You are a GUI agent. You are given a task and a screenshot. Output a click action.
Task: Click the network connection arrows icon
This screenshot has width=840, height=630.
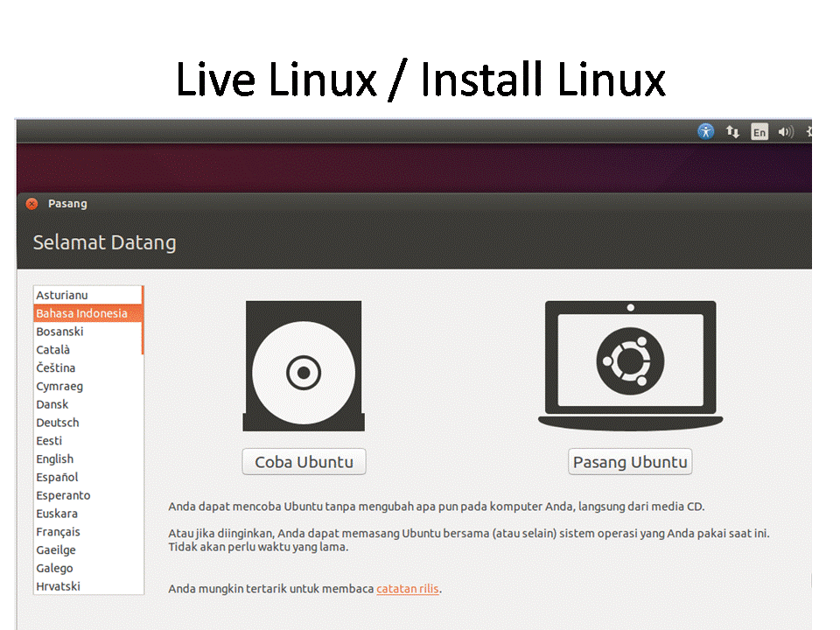pos(732,131)
